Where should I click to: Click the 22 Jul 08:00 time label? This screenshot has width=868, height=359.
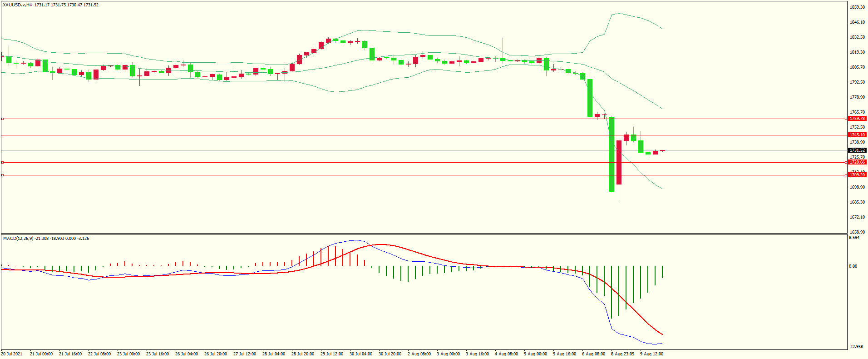99,354
